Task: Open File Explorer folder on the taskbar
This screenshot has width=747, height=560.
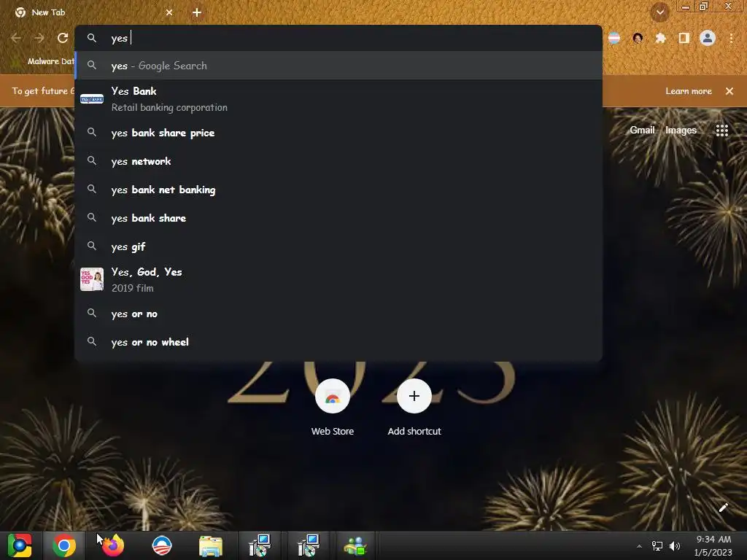Action: [x=211, y=545]
